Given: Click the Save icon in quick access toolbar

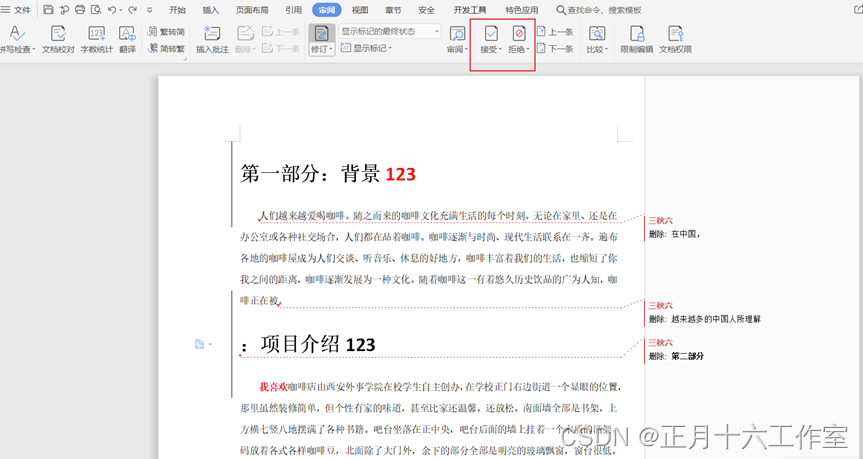Looking at the screenshot, I should click(48, 9).
